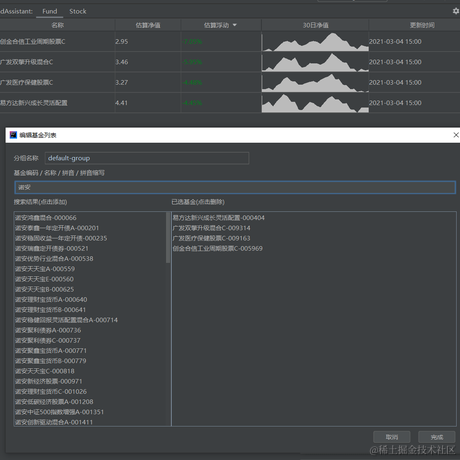Viewport: 460px width, 460px height.
Task: Remove 易方达新兴成长灵活配置-000404 from selected funds
Action: coord(219,218)
